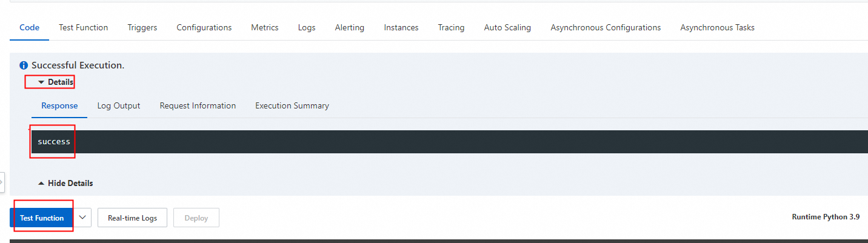Viewport: 868px width, 243px height.
Task: Click the Successful Execution message text
Action: pos(78,65)
